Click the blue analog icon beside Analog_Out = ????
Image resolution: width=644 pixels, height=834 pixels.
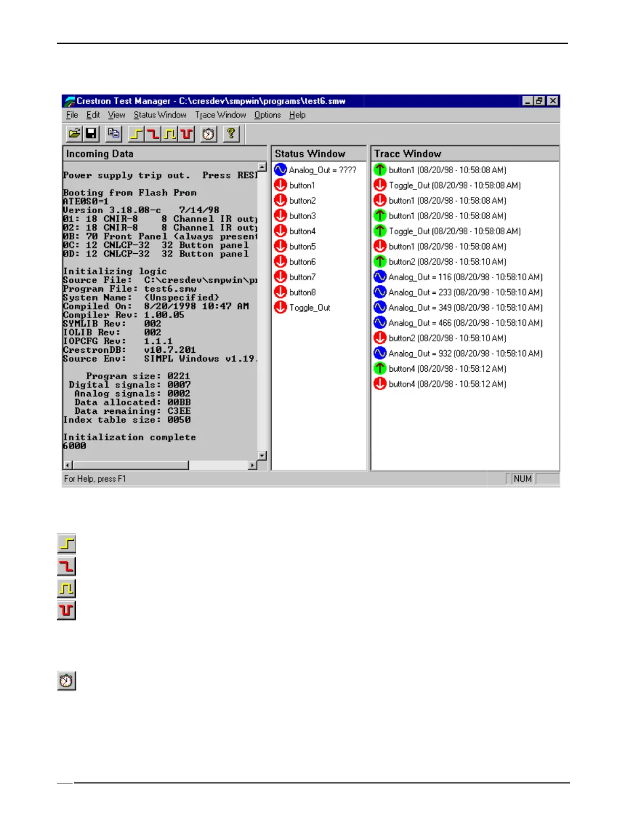[280, 170]
